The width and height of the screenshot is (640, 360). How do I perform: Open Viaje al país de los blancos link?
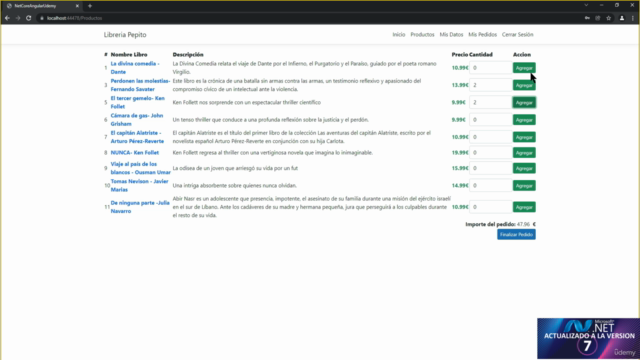coord(140,168)
